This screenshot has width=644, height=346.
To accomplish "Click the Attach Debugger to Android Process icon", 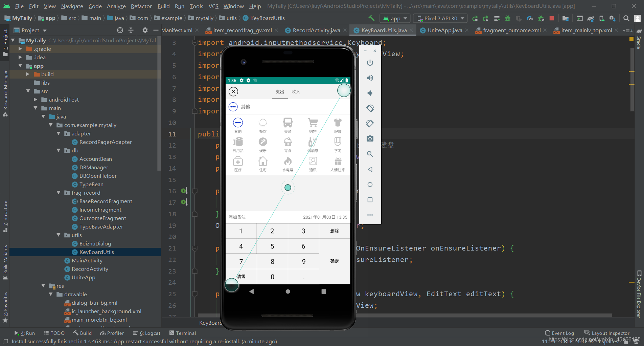I will [x=541, y=18].
